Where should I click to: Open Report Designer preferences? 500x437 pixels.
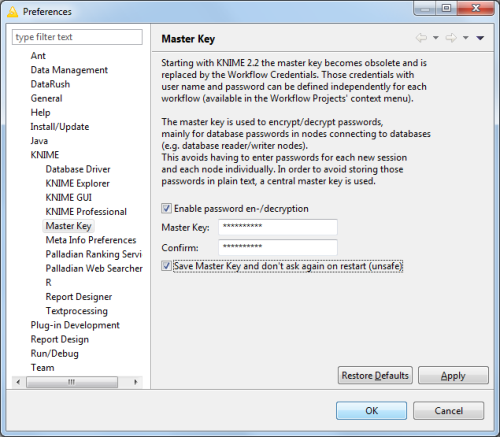point(79,297)
